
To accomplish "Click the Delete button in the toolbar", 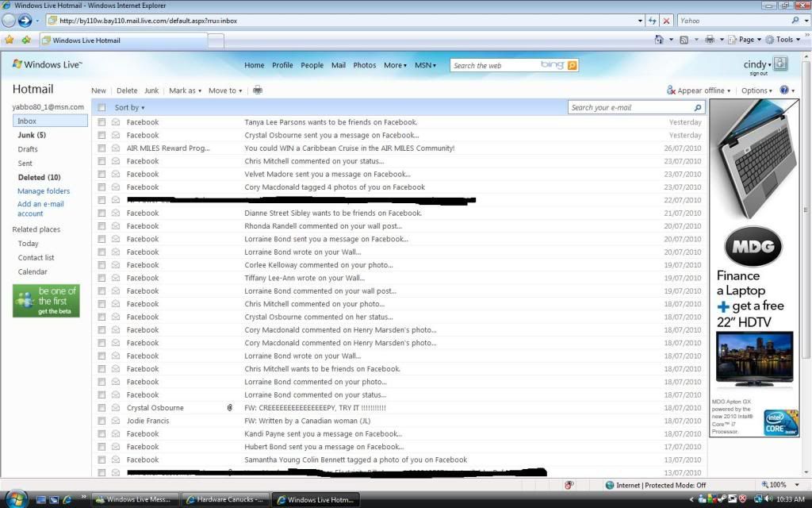I will (127, 90).
